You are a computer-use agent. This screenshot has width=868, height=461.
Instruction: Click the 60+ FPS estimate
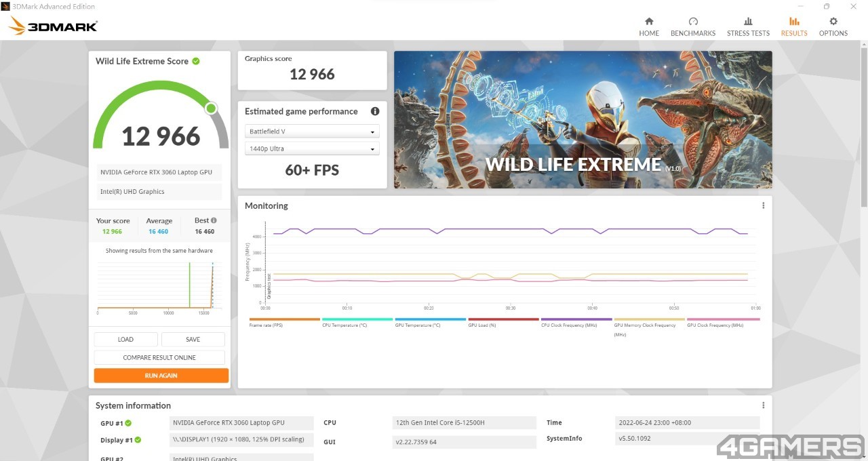(312, 170)
